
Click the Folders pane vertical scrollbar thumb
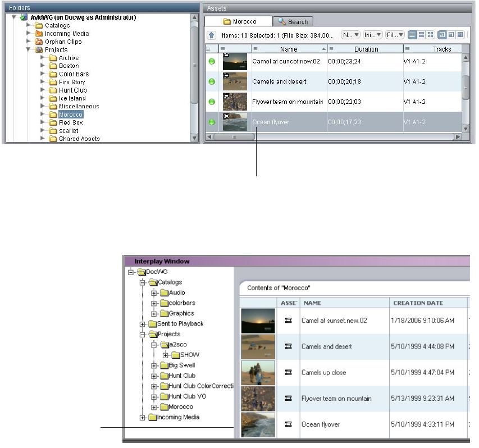tap(194, 65)
